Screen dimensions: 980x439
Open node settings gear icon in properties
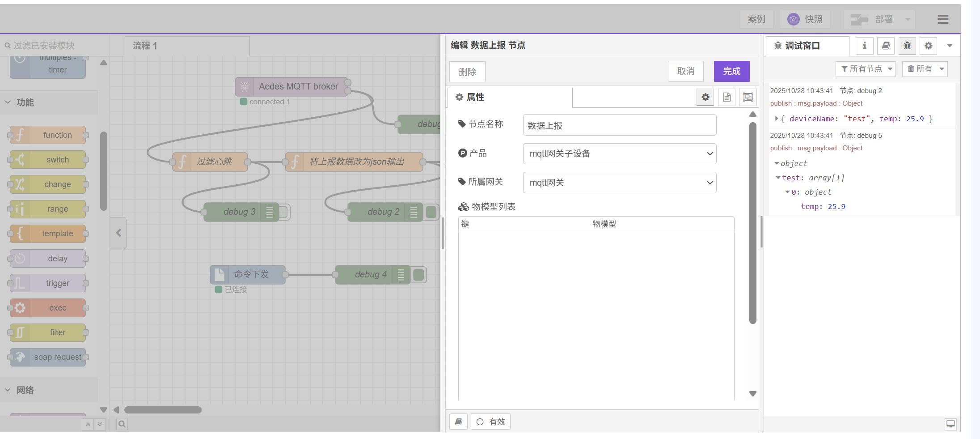pos(705,97)
